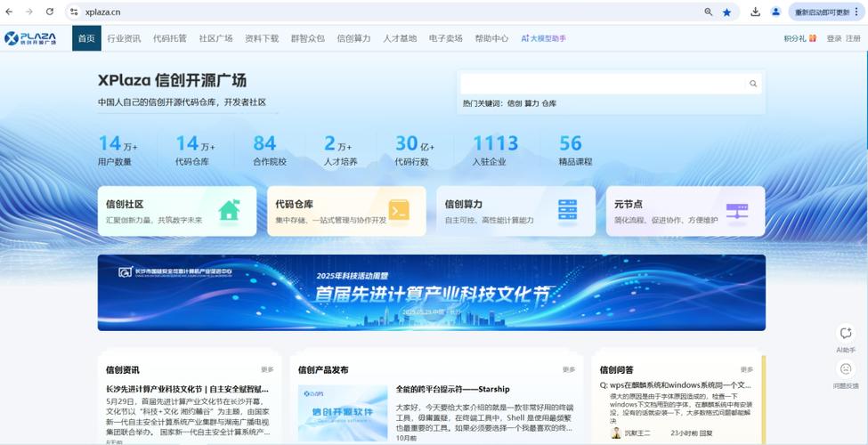Open the wps在麒麟系统 question title

coord(676,385)
